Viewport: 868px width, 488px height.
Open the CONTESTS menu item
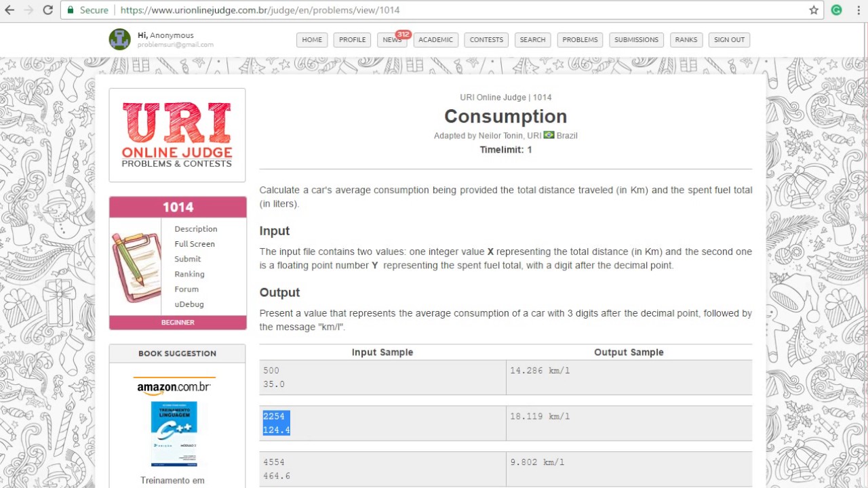[486, 39]
